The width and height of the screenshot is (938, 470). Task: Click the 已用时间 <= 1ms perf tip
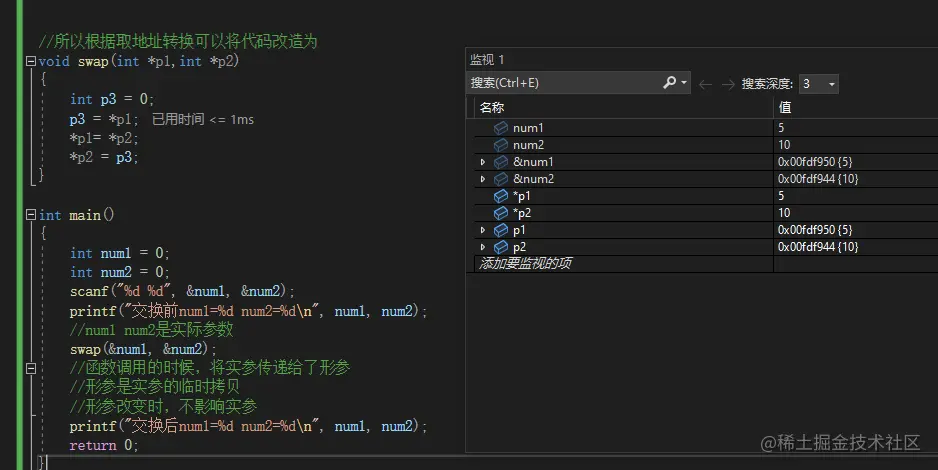point(203,120)
